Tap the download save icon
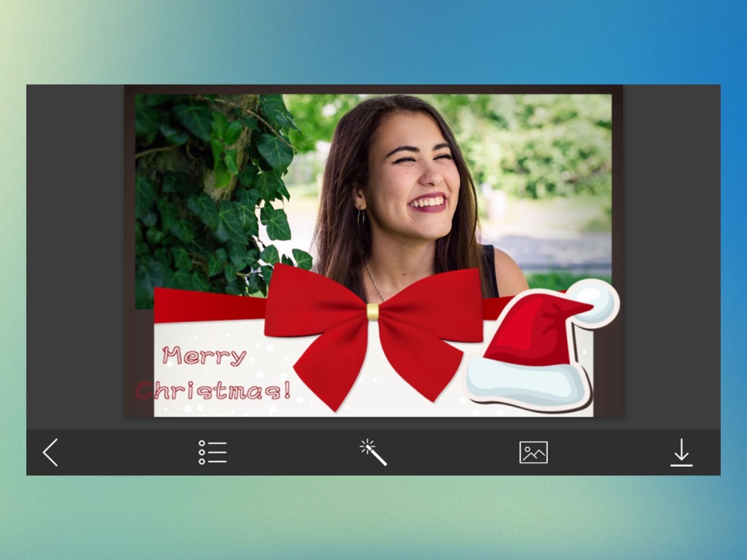The width and height of the screenshot is (747, 560). pos(681,452)
